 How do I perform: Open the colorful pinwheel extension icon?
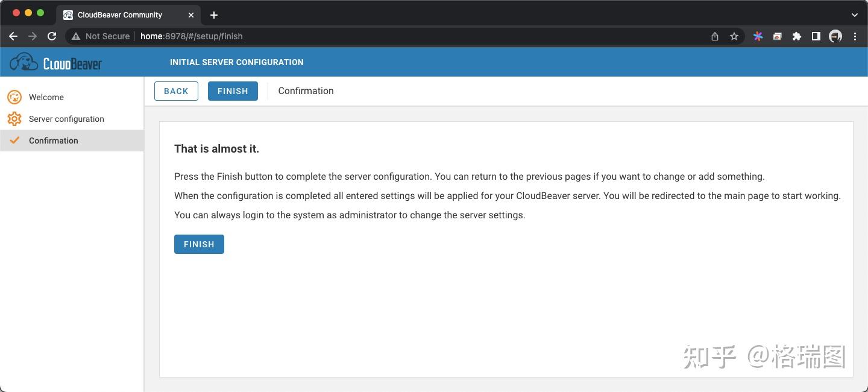pyautogui.click(x=758, y=36)
